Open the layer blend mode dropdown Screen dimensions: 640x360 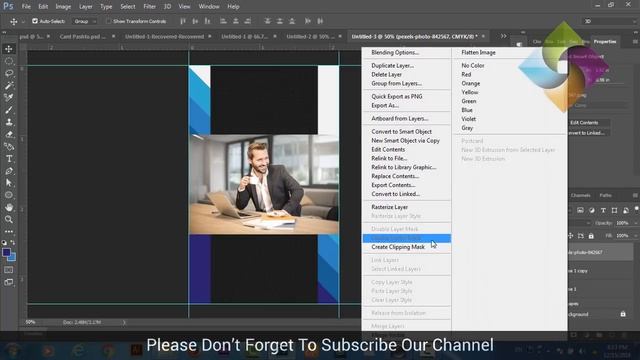click(x=579, y=223)
